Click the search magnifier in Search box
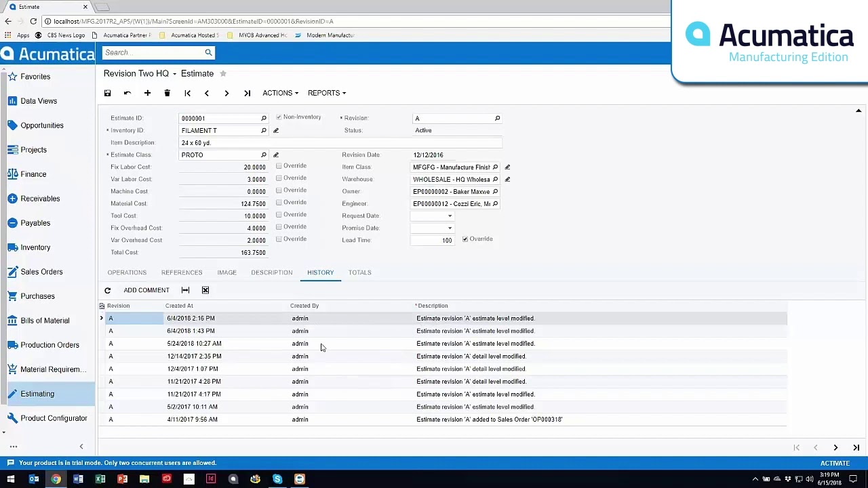Image resolution: width=868 pixels, height=488 pixels. click(x=208, y=52)
